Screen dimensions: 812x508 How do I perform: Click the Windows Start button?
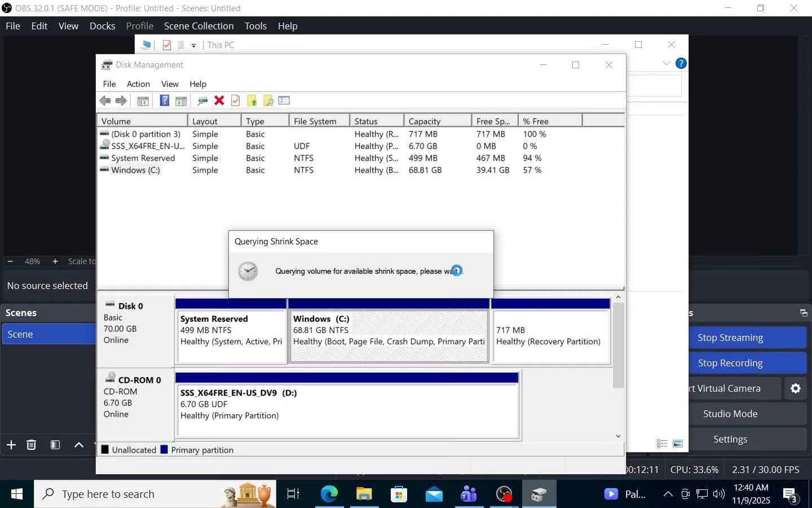coord(17,494)
